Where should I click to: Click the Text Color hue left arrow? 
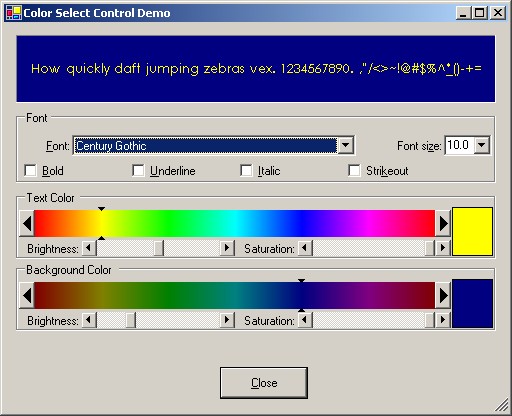click(x=27, y=223)
